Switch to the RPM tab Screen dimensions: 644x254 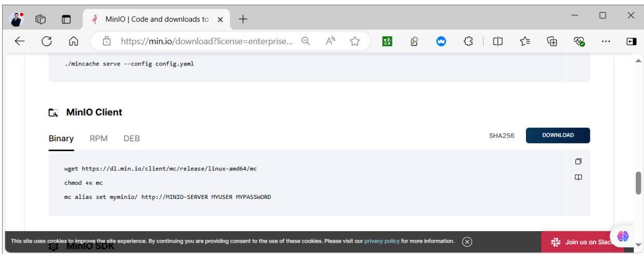click(x=98, y=139)
